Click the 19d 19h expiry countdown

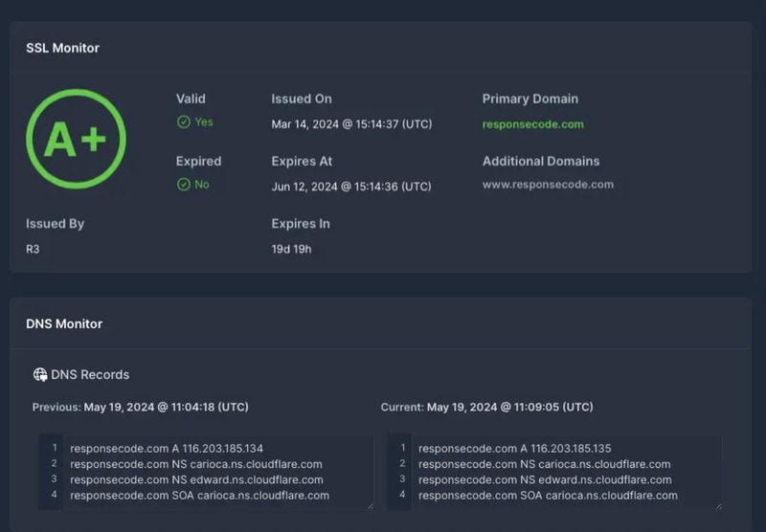291,250
